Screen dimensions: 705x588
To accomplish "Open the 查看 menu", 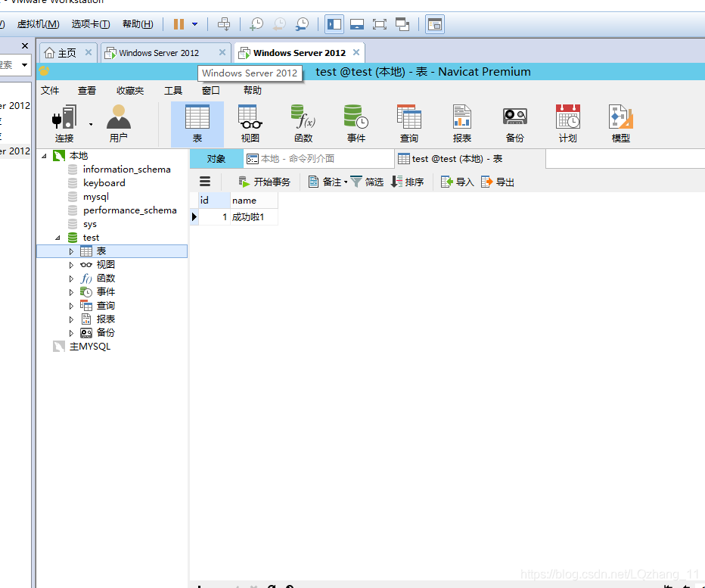I will pyautogui.click(x=87, y=90).
